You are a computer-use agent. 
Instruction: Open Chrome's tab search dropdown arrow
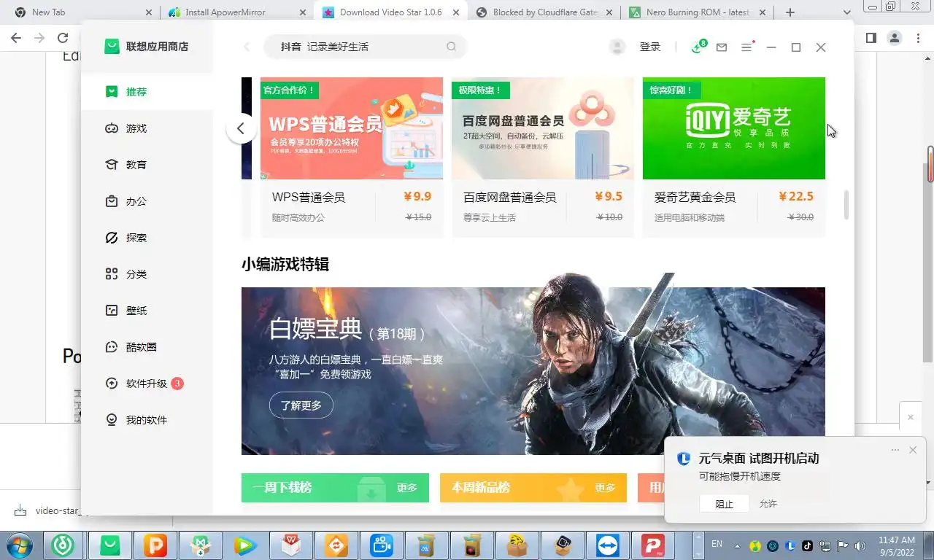(x=847, y=12)
